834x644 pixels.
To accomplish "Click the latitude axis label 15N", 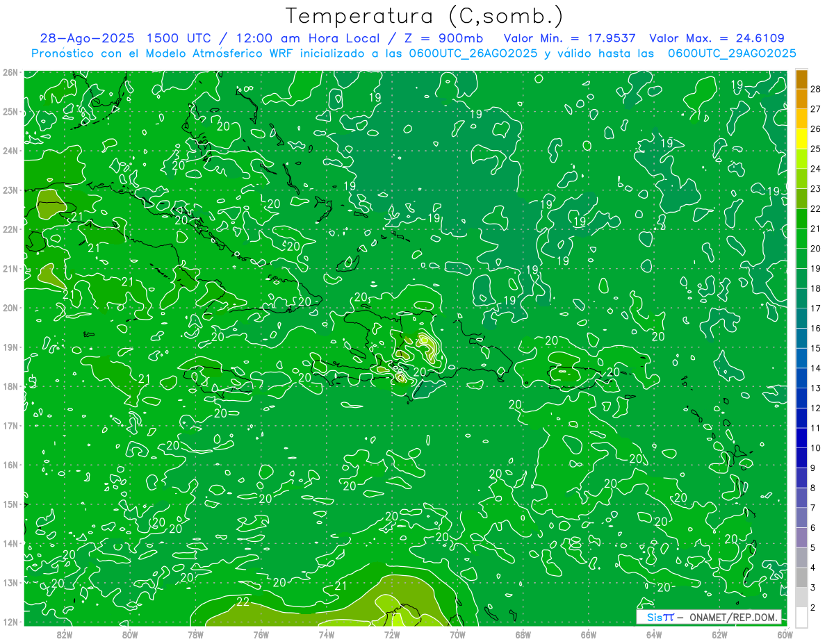I will tap(9, 504).
